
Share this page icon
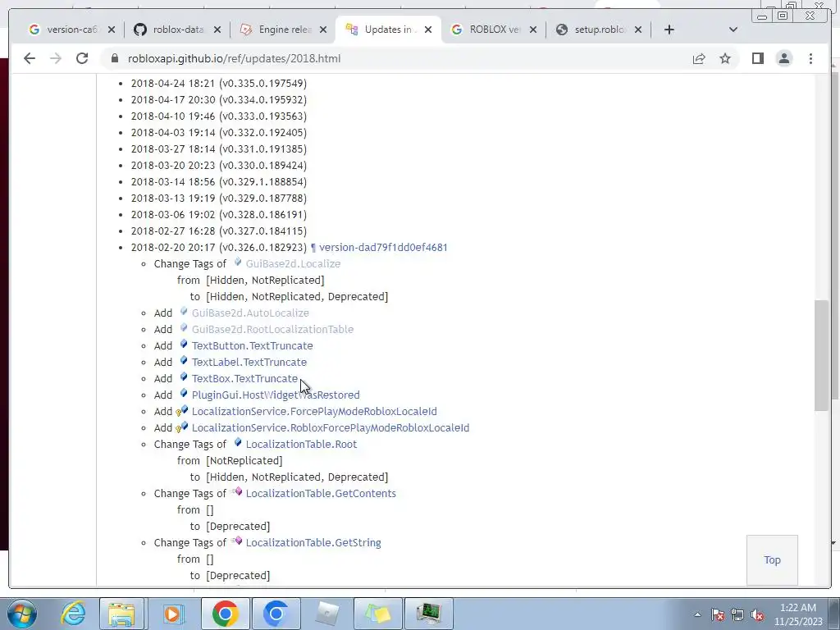click(x=699, y=58)
